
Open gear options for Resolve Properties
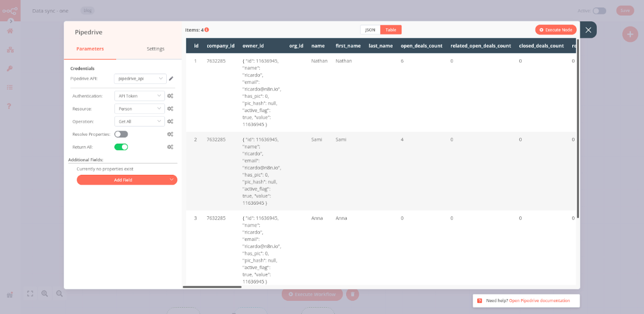coord(170,135)
